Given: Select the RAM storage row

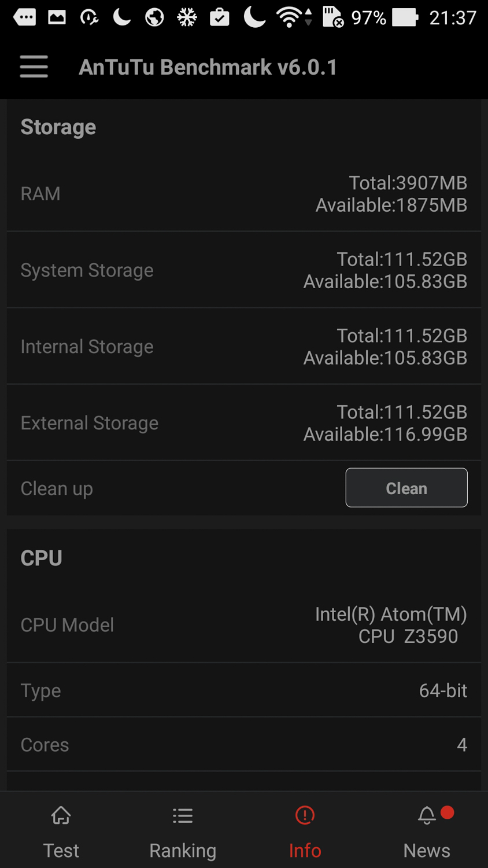Looking at the screenshot, I should 244,194.
